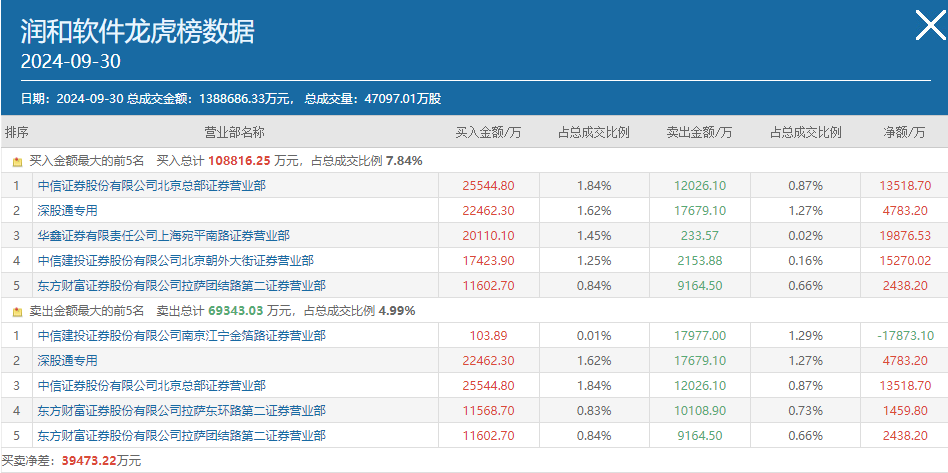This screenshot has width=948, height=473.
Task: Open 东方财富证券拉萨东环路第二证券营业部 link
Action: pos(181,411)
